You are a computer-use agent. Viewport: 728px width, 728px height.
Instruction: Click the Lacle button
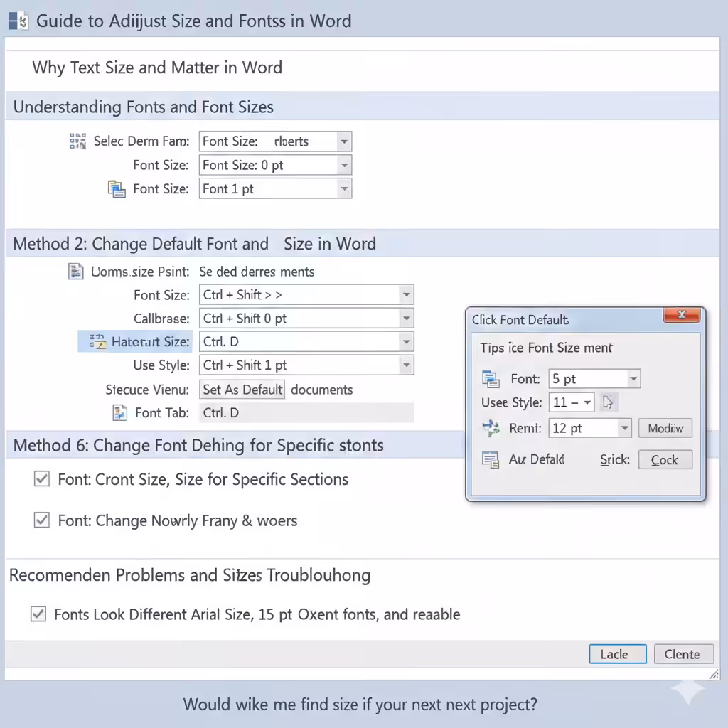click(618, 654)
